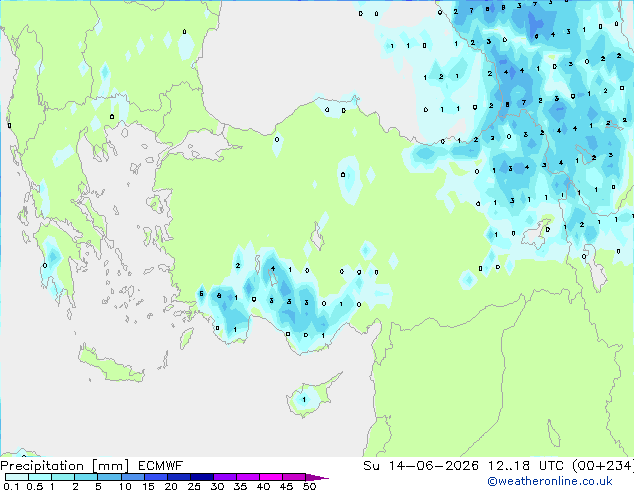
Task: Click the '35' legend scale label
Action: [x=240, y=486]
